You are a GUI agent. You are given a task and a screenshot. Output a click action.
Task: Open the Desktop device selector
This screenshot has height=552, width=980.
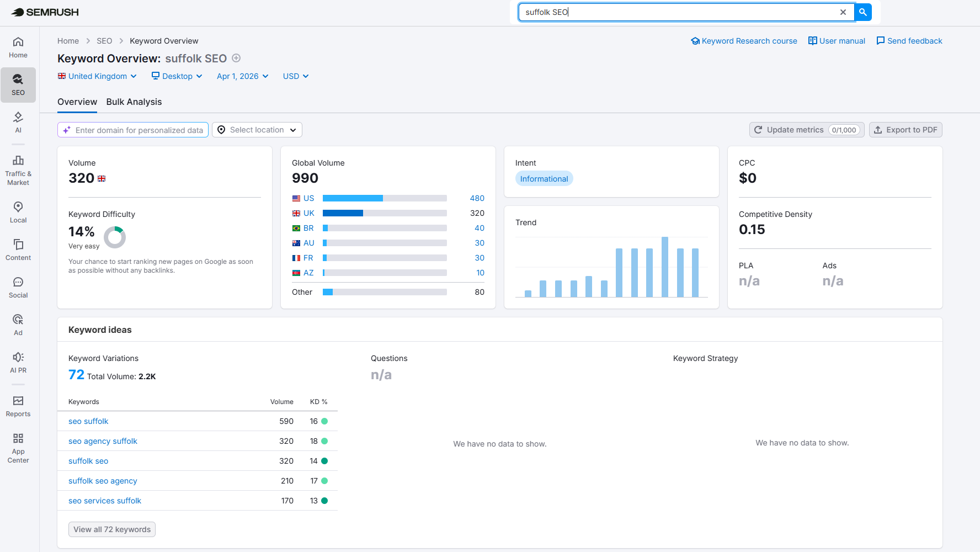point(177,76)
